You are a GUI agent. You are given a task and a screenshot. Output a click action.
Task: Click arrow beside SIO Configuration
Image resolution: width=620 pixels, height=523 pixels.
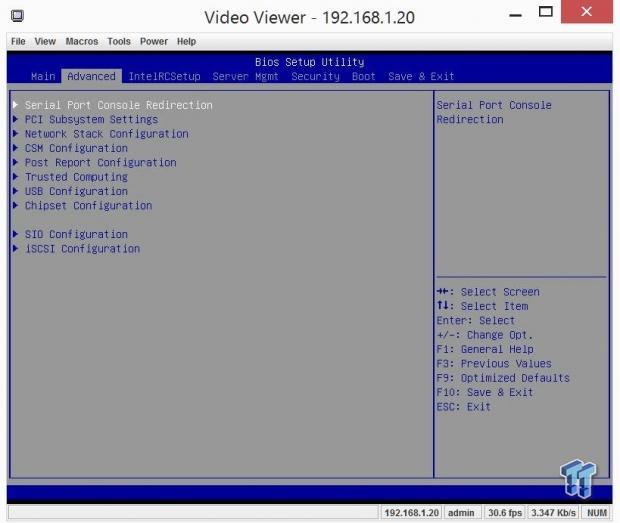[x=15, y=234]
